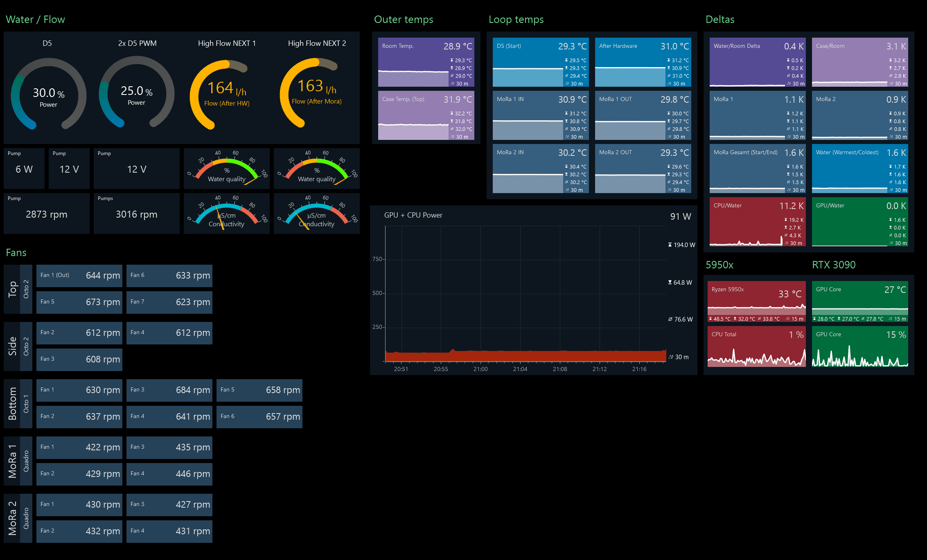
Task: Click the 20:51 time axis label
Action: (x=401, y=369)
